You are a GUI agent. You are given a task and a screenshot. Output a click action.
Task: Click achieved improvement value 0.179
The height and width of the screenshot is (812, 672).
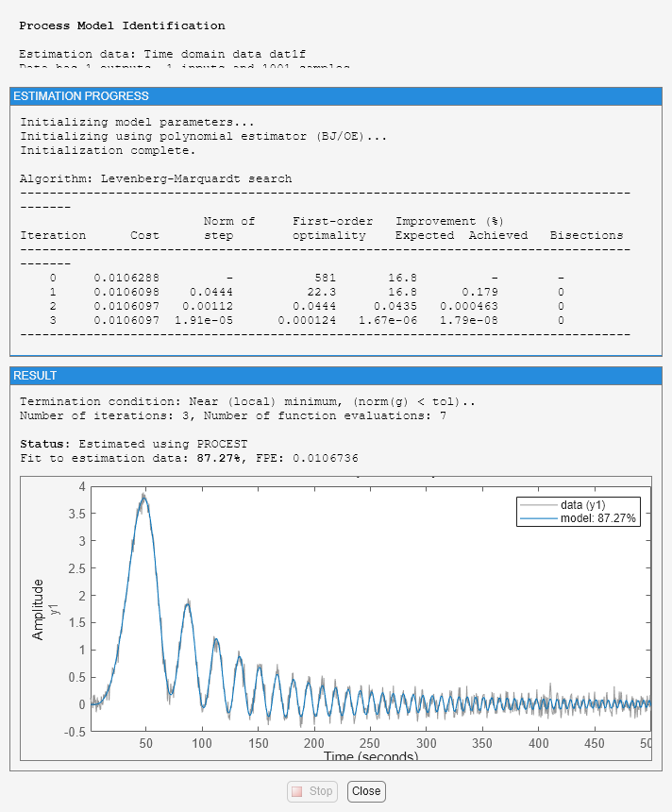click(479, 292)
